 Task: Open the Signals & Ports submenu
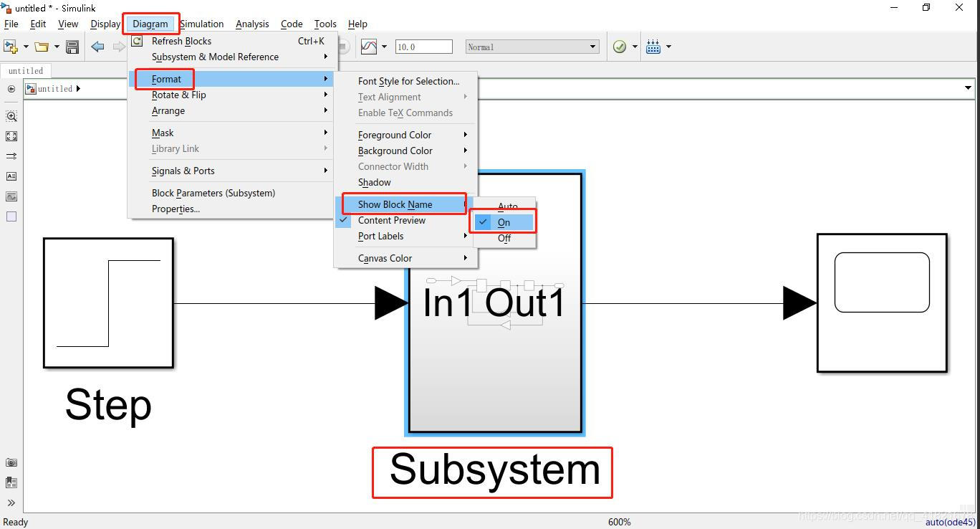pyautogui.click(x=231, y=171)
